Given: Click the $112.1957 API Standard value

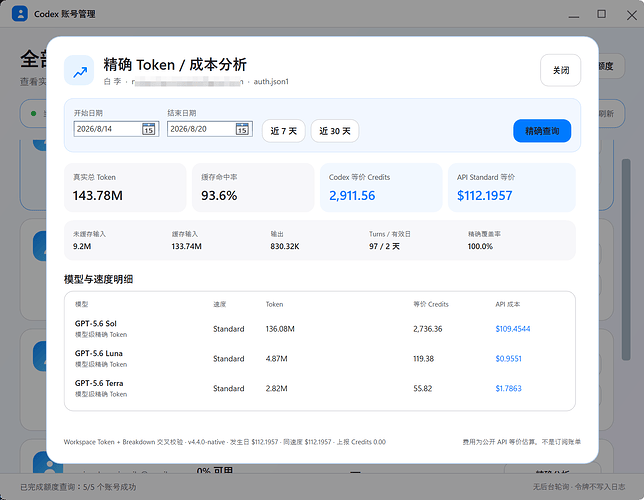Looking at the screenshot, I should tap(485, 196).
